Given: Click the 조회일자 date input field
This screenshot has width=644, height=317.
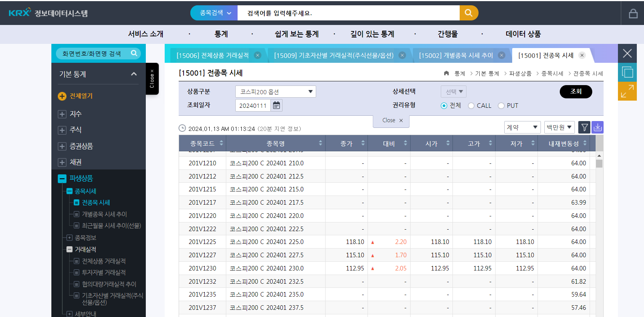Looking at the screenshot, I should tap(253, 105).
